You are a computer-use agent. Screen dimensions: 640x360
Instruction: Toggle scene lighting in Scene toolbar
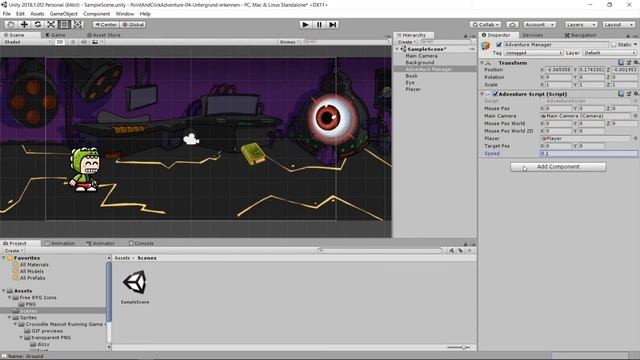(x=73, y=42)
